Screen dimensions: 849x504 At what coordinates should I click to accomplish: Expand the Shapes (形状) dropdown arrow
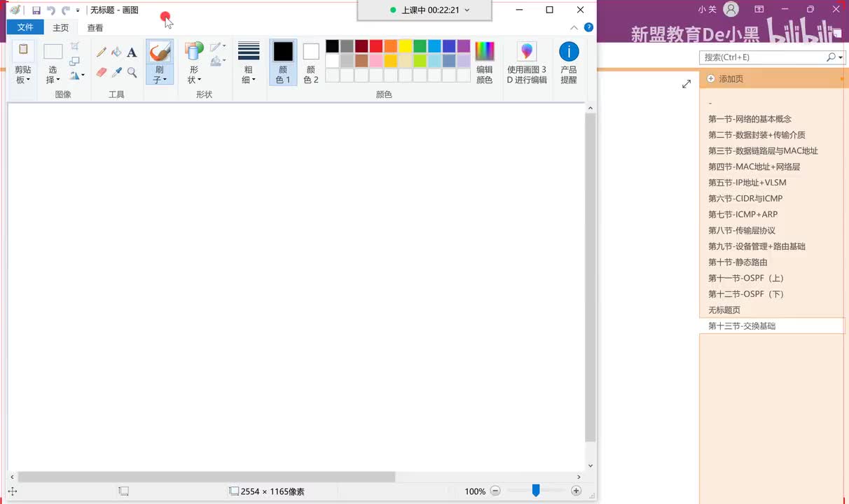tap(200, 80)
